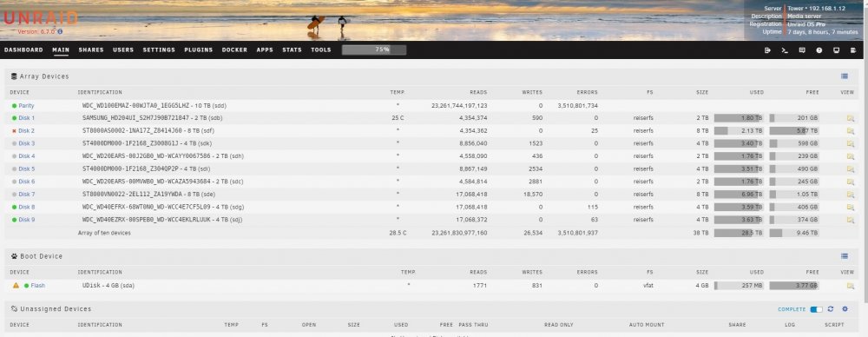This screenshot has height=337, width=868.
Task: Open Unassigned Devices settings gear
Action: (x=845, y=309)
